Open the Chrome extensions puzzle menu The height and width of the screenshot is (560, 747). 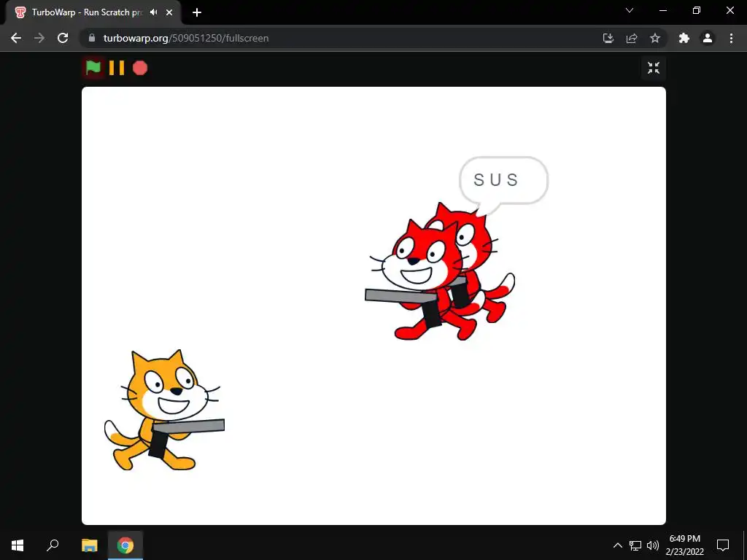click(684, 38)
